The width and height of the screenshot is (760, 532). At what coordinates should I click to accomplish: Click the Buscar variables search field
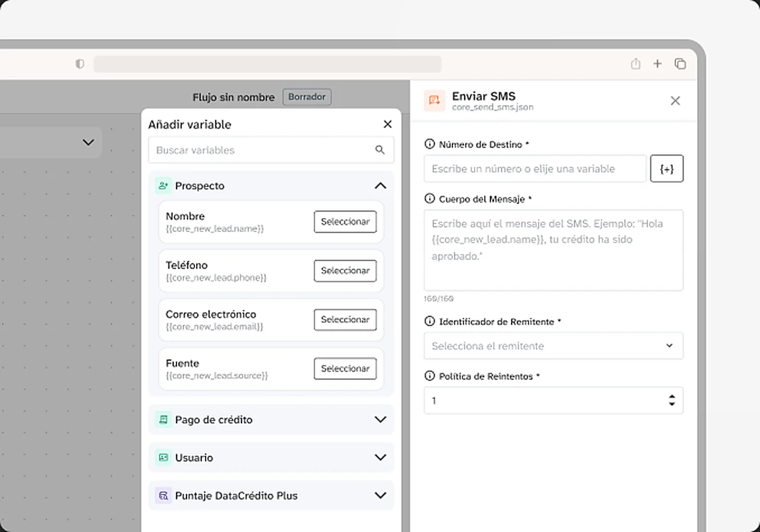coord(271,150)
